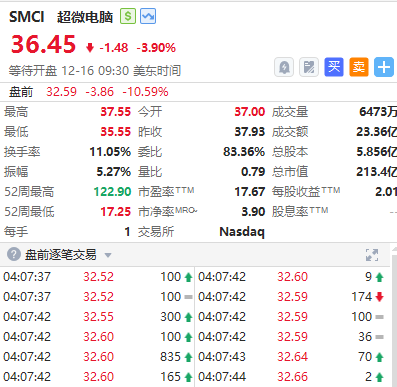Click the SMCI ticker symbol
Viewport: 397px width, 387px height.
click(27, 17)
